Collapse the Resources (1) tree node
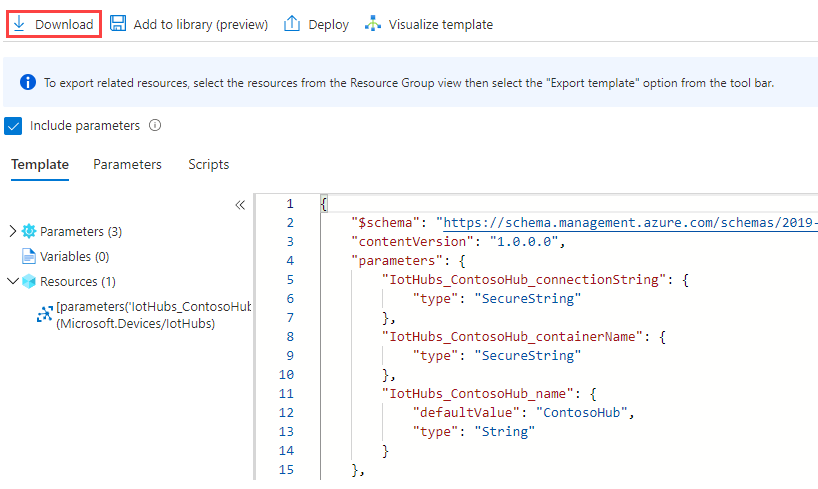 (12, 281)
